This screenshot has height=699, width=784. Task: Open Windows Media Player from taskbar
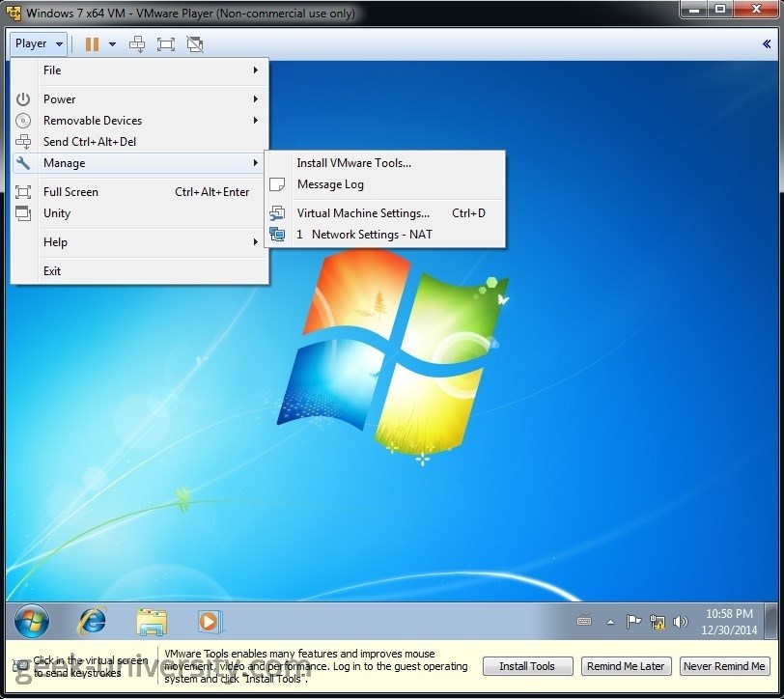click(210, 622)
